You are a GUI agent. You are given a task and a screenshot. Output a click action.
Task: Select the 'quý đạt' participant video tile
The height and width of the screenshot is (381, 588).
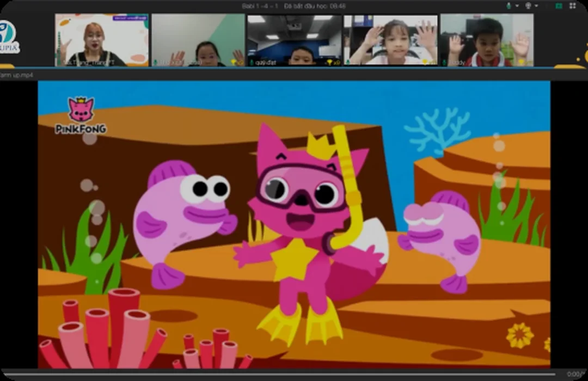(295, 40)
